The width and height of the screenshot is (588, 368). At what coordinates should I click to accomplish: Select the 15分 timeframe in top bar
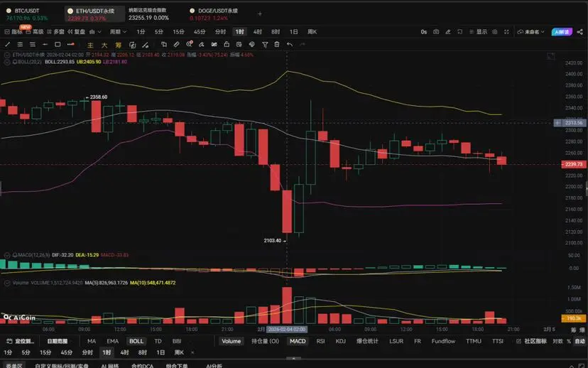pyautogui.click(x=178, y=32)
